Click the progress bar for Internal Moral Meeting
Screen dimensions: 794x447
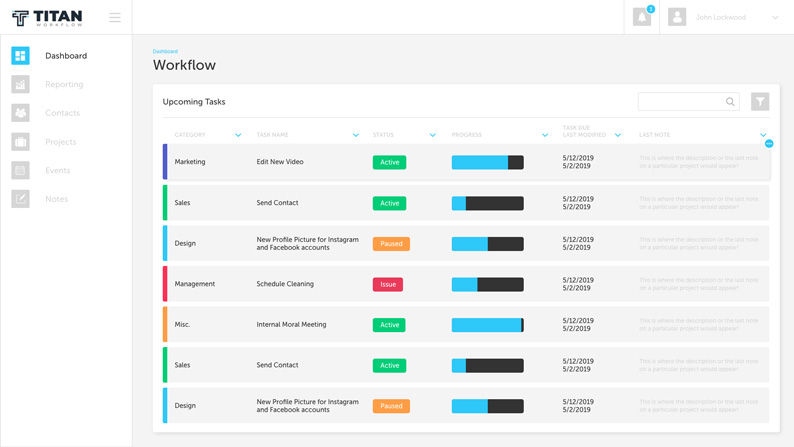[487, 325]
